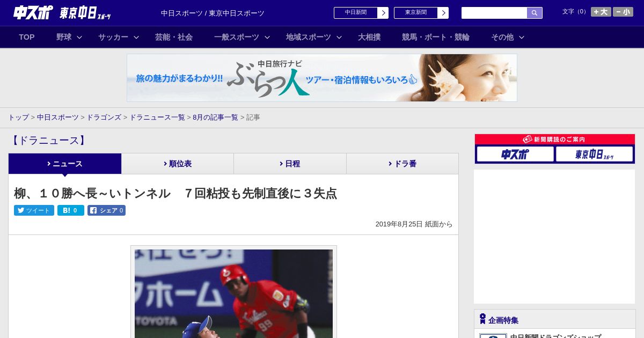Viewport: 644px width, 338px height.
Task: Click the ぶらっ人 travel banner ad
Action: pos(322,78)
